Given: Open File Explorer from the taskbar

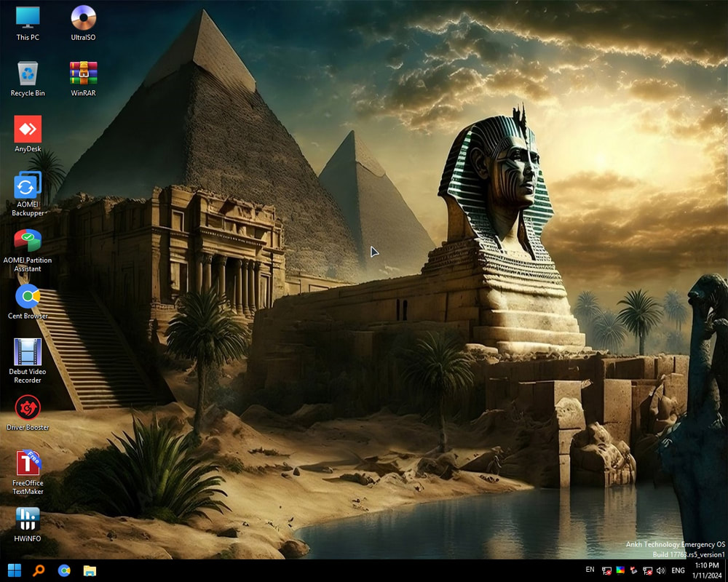Looking at the screenshot, I should click(90, 570).
